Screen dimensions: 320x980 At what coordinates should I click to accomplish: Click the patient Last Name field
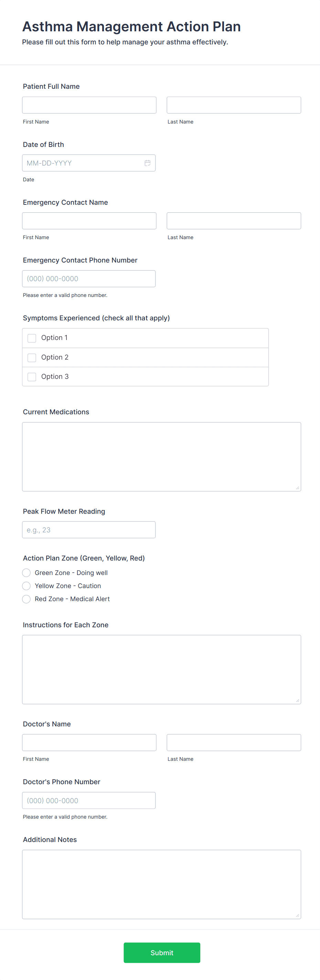234,104
